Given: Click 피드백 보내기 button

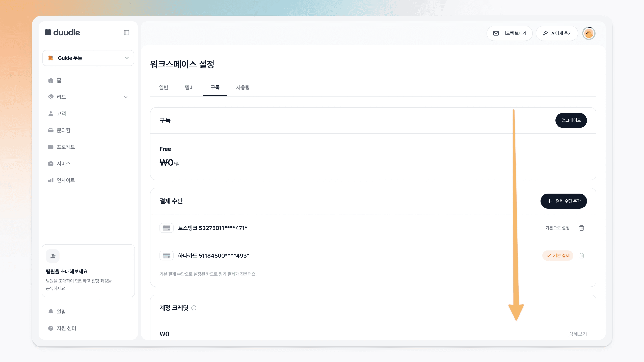Looking at the screenshot, I should pos(509,33).
